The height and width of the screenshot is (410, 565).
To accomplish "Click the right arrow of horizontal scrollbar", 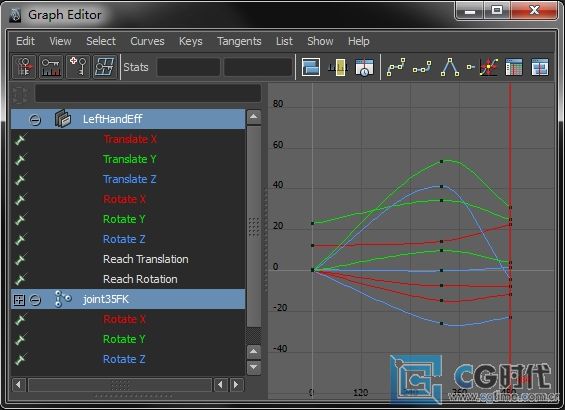I will (236, 385).
